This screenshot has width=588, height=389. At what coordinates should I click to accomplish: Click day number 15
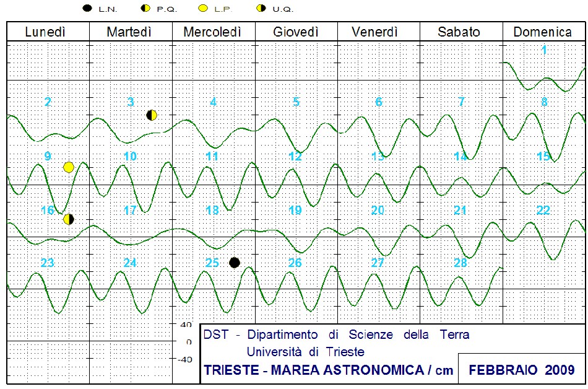543,155
